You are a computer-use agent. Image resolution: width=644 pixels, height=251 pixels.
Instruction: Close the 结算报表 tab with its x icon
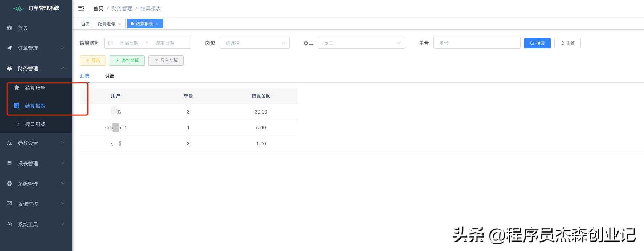coord(157,24)
